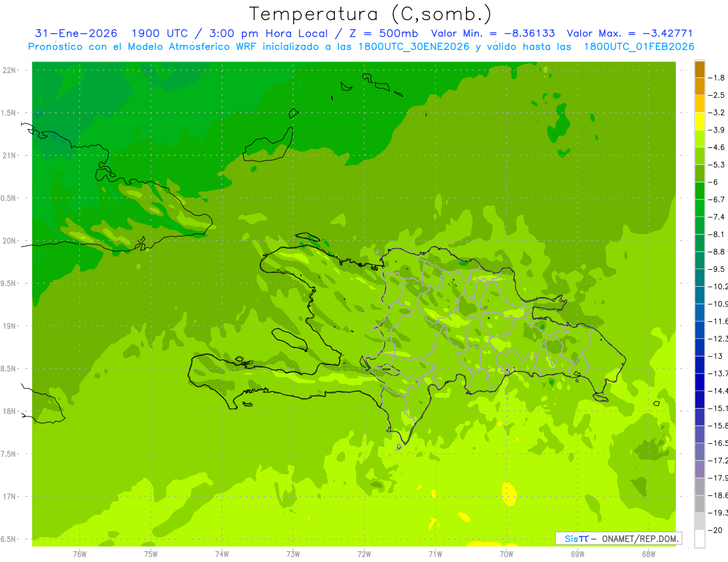This screenshot has height=562, width=728.
Task: Click the title 'Temperatura (C,somb.)'
Action: 370,14
